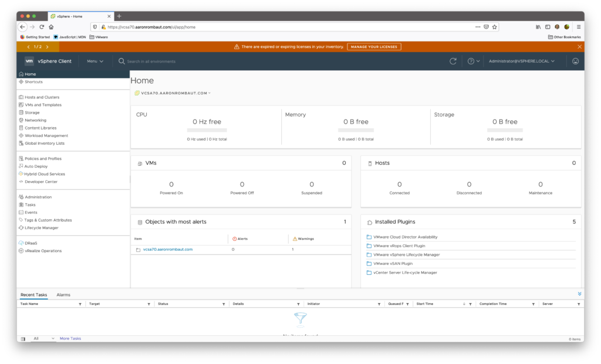Click the smiley feedback icon
Screen dimensions: 601x364
click(575, 61)
